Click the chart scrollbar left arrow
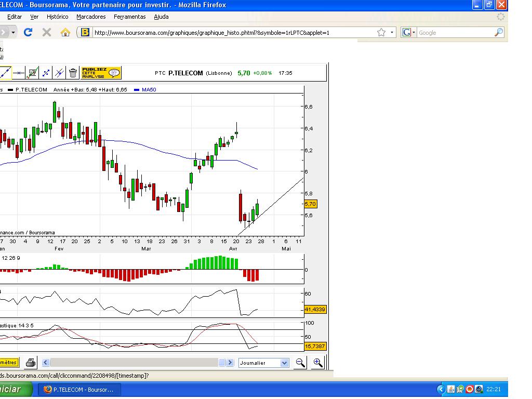Screen dimensions: 532x399 pyautogui.click(x=46, y=362)
